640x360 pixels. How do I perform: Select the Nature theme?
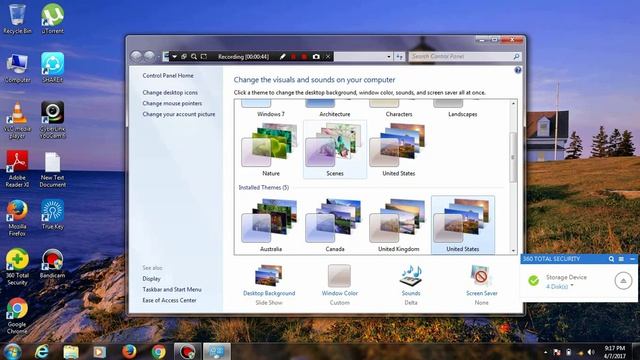271,150
